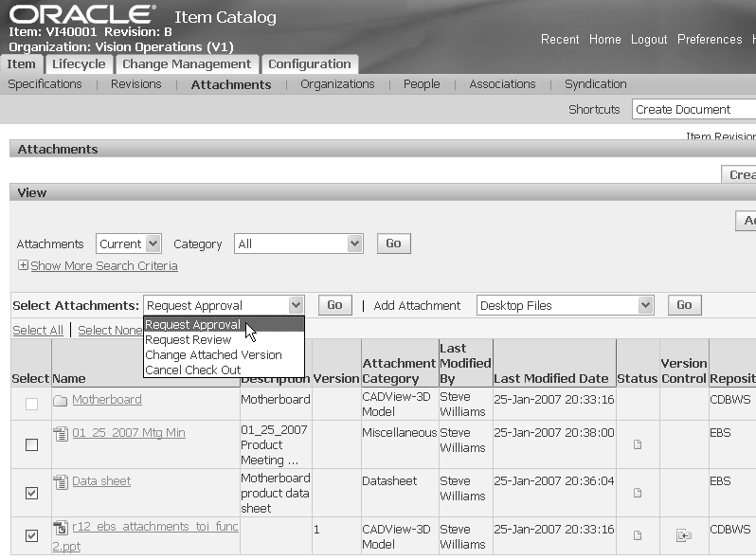The height and width of the screenshot is (560, 756).
Task: Open the Show More Search Criteria link
Action: (x=104, y=265)
